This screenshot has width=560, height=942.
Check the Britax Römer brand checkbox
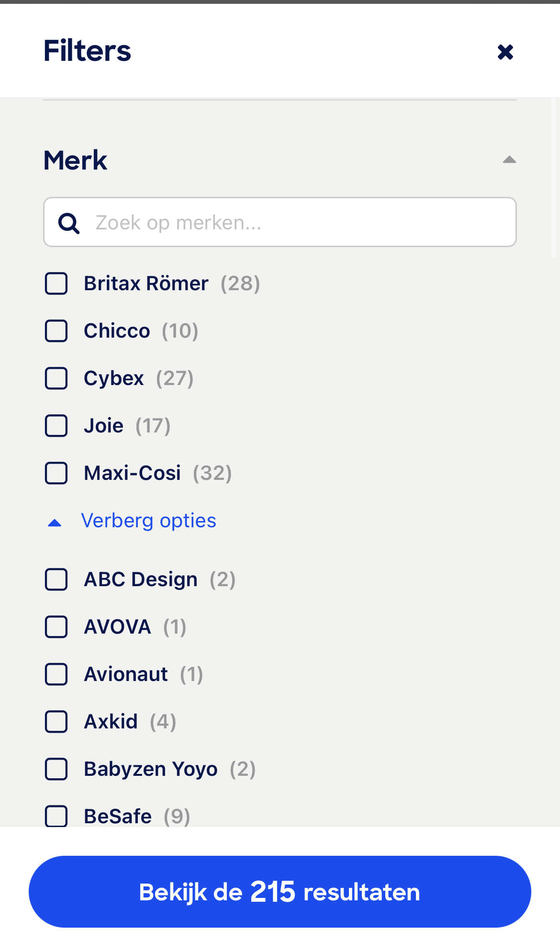tap(56, 284)
